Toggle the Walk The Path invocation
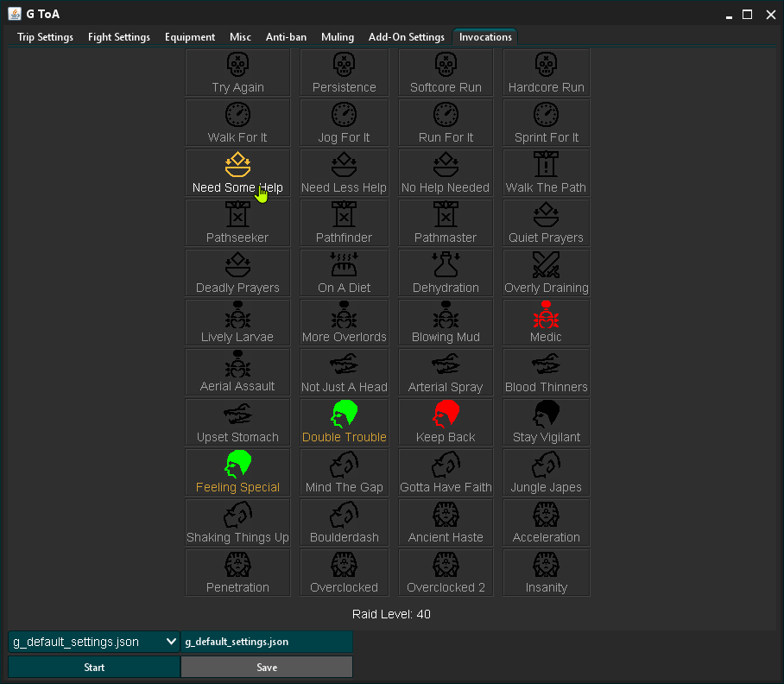The width and height of the screenshot is (784, 684). 546,173
